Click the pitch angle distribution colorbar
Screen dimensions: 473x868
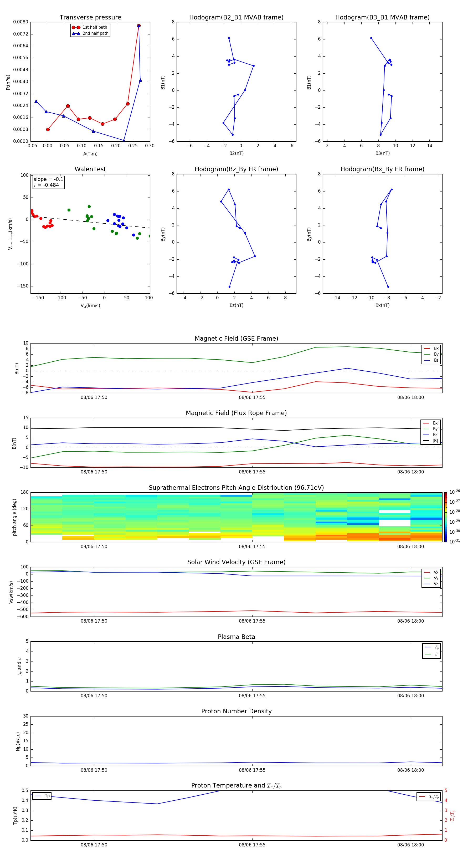pyautogui.click(x=446, y=517)
